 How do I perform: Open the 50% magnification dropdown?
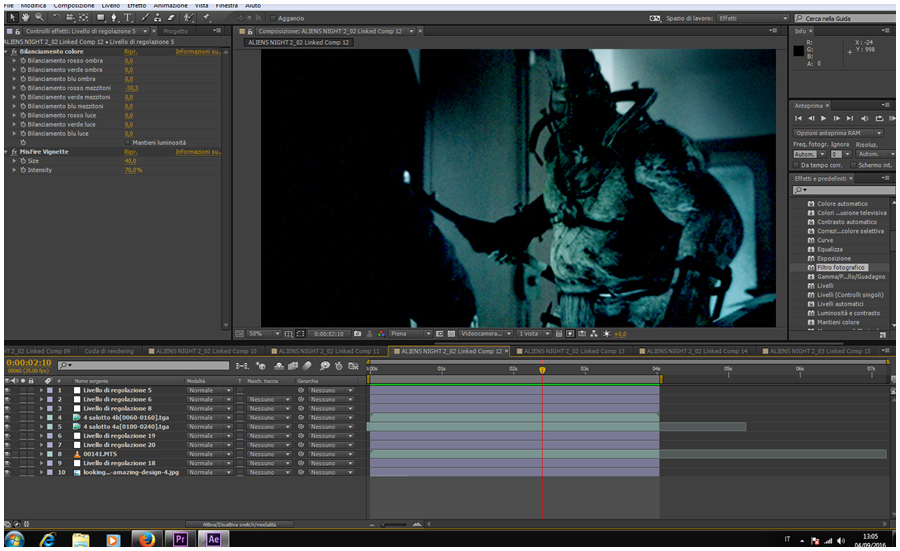pyautogui.click(x=265, y=333)
